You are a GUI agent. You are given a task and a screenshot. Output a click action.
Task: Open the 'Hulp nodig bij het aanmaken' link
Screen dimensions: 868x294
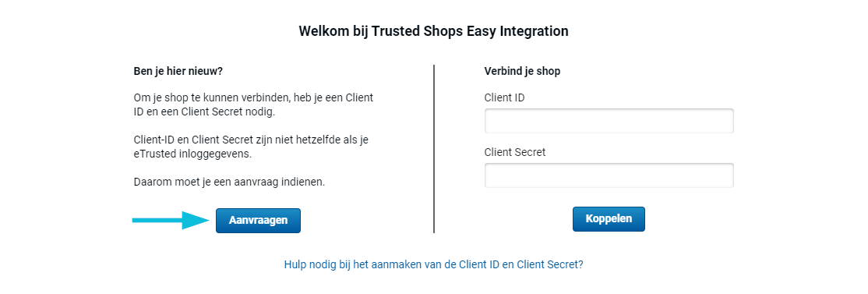point(433,264)
